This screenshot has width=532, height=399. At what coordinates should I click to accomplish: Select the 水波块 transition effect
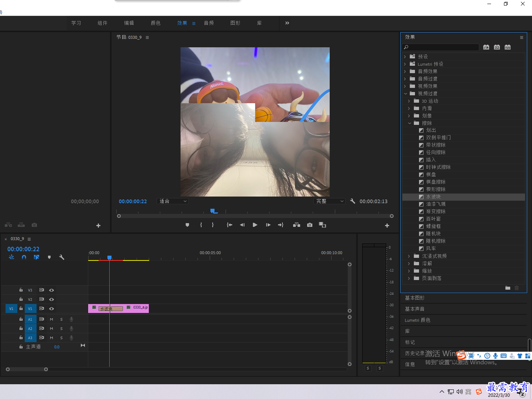click(x=464, y=197)
